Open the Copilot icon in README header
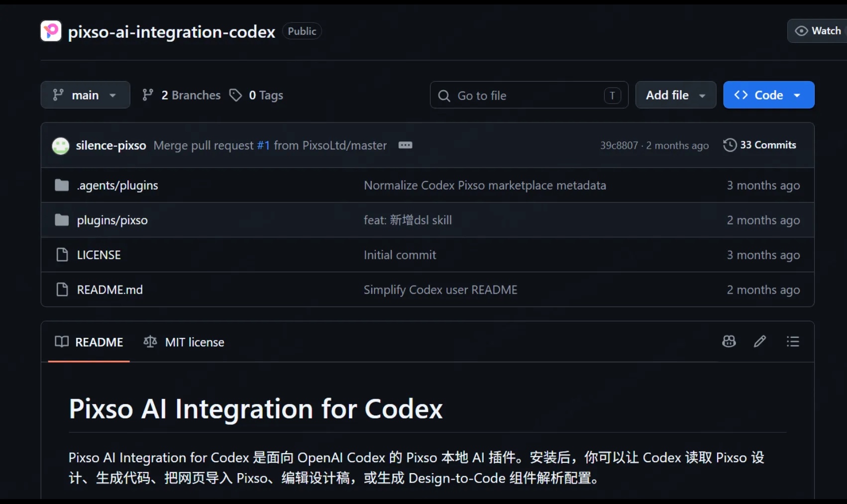This screenshot has width=847, height=504. point(729,341)
